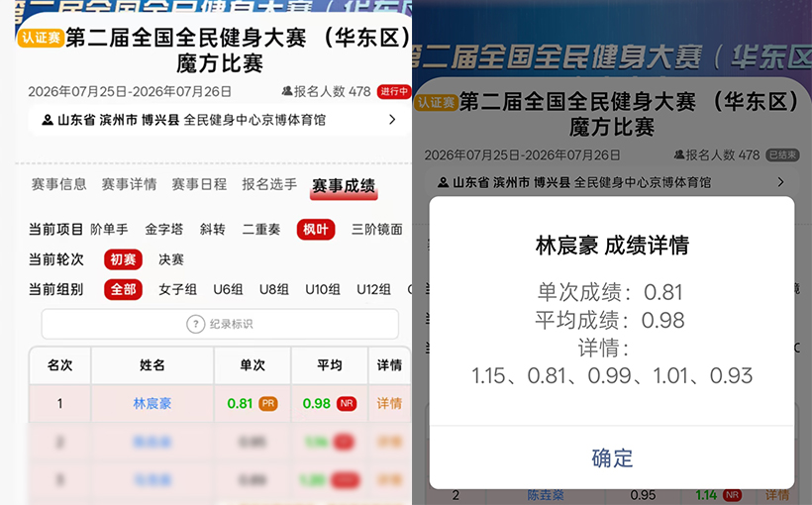Click the NR badge beside 1.14 behind dialog
Image resolution: width=812 pixels, height=505 pixels.
(x=732, y=495)
